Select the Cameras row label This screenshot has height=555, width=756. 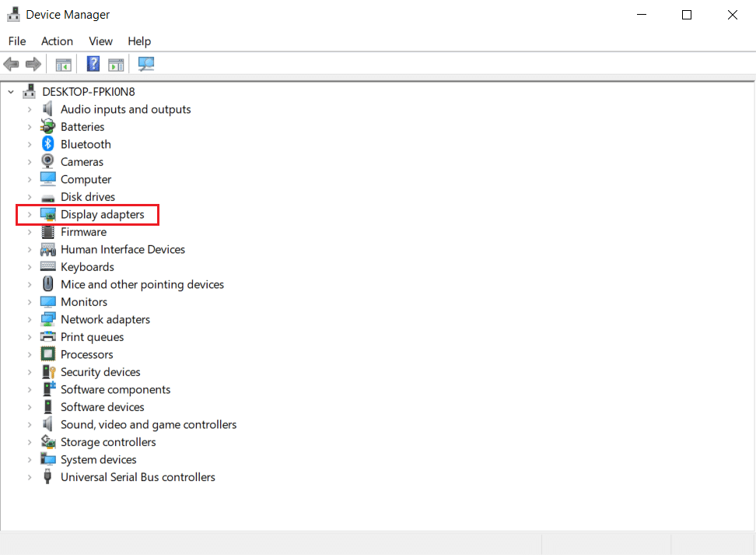coord(82,162)
